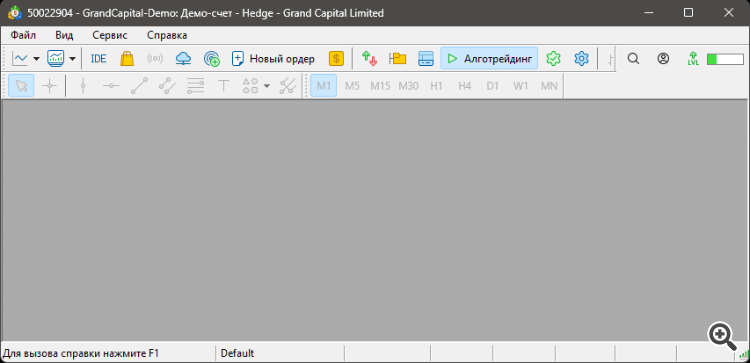
Task: Open the Market shopping bag icon
Action: [127, 59]
